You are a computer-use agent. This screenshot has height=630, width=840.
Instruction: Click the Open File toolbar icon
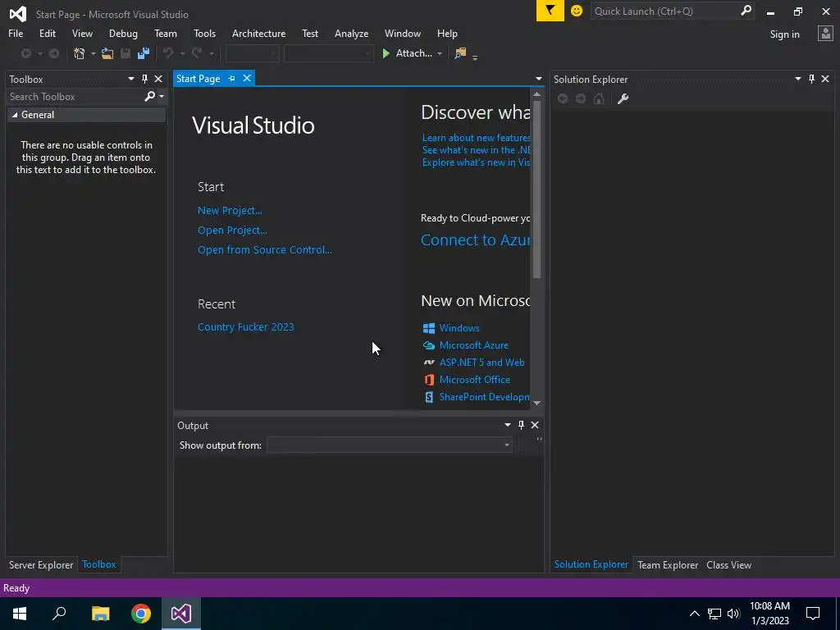click(x=107, y=53)
